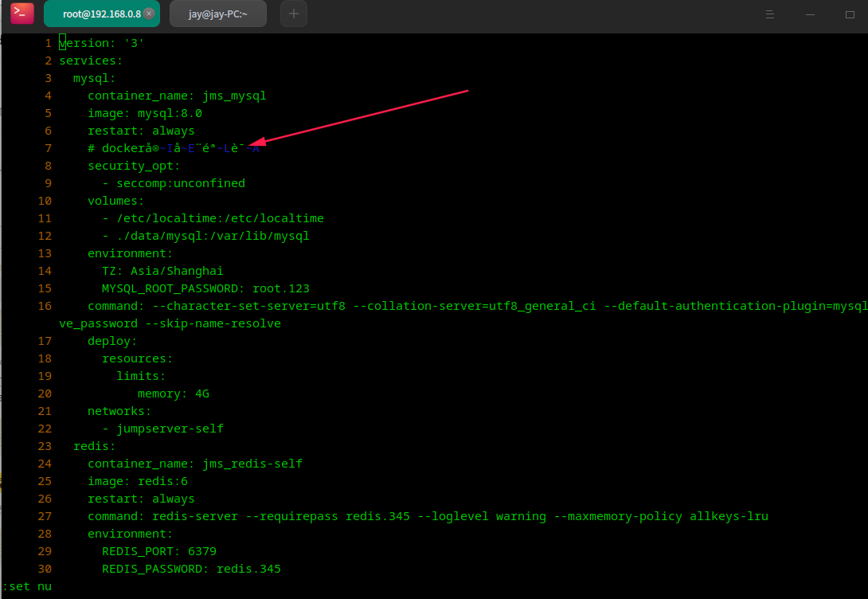Maximize the terminal window

[x=850, y=14]
